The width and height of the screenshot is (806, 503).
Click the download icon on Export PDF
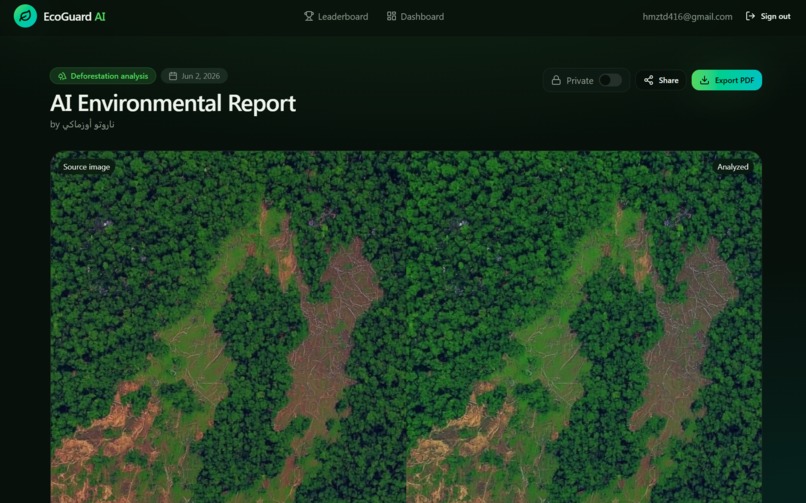click(x=704, y=80)
